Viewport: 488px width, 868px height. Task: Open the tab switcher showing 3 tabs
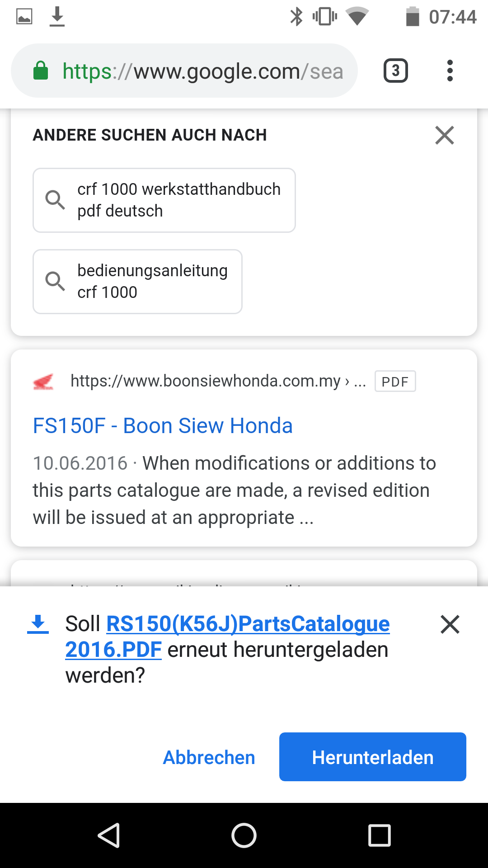[395, 71]
